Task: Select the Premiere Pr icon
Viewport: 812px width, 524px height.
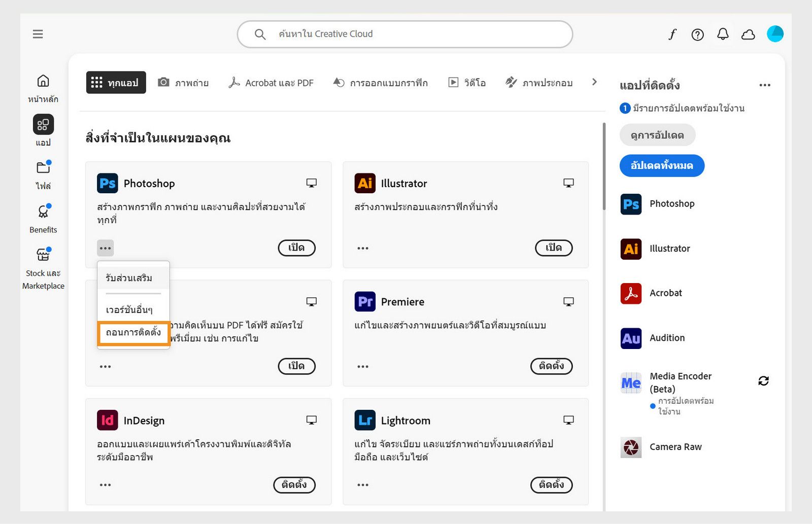Action: click(x=364, y=301)
